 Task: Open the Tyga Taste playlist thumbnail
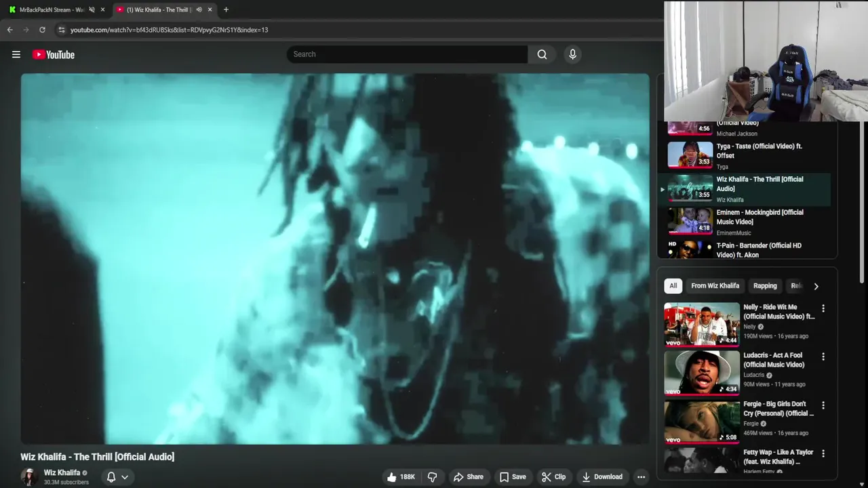click(690, 155)
